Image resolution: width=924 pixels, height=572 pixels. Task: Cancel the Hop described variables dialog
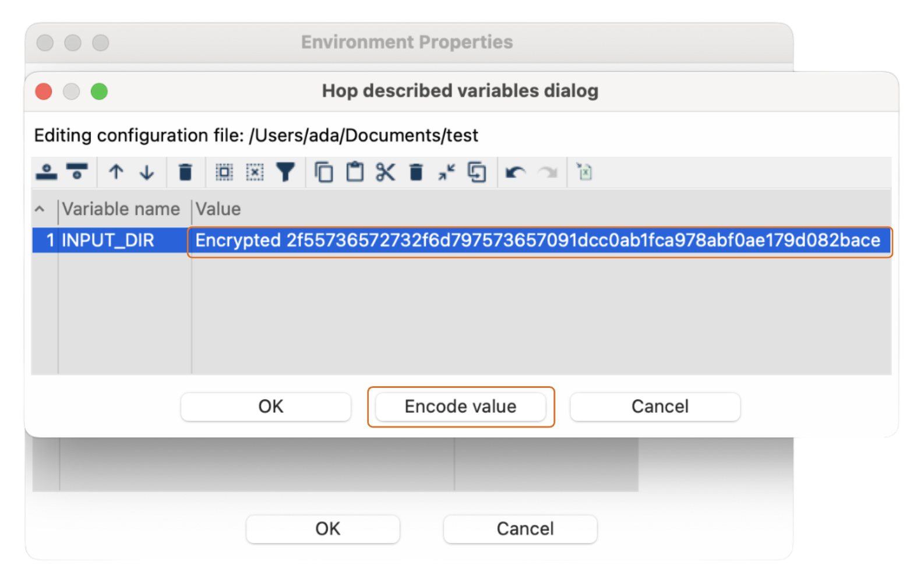655,407
